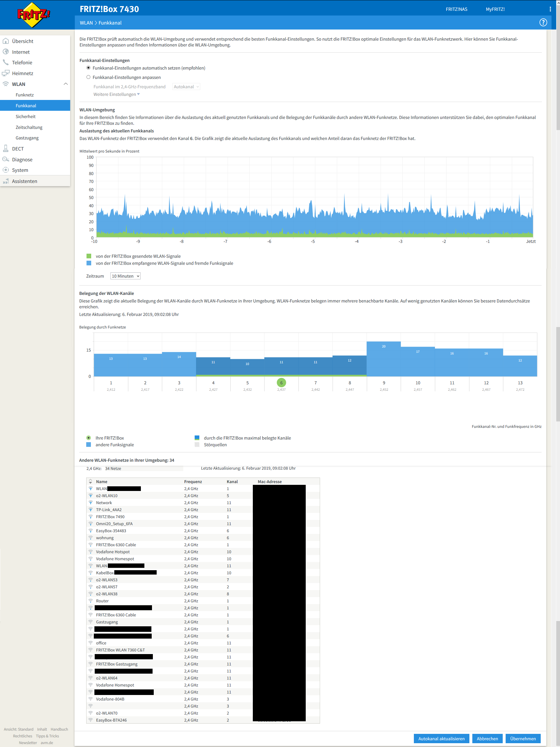Click wifi signal icon of office row
Screen dimensions: 560x747
(91, 643)
